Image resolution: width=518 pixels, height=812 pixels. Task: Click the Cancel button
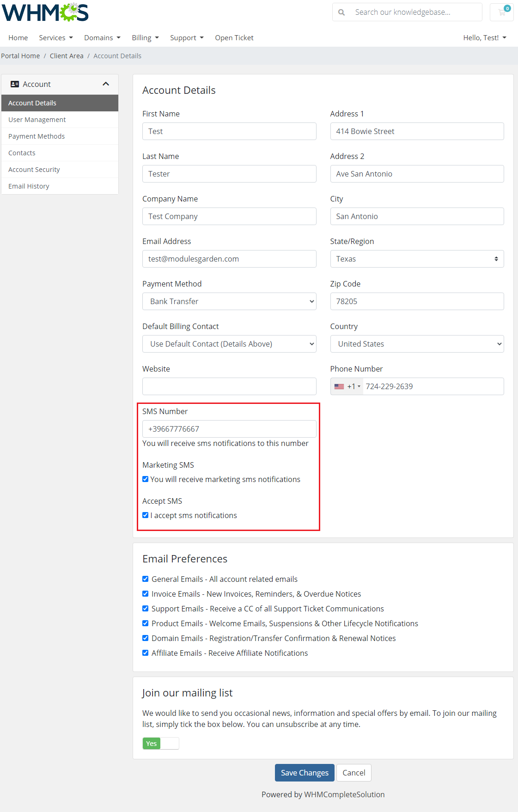click(353, 773)
